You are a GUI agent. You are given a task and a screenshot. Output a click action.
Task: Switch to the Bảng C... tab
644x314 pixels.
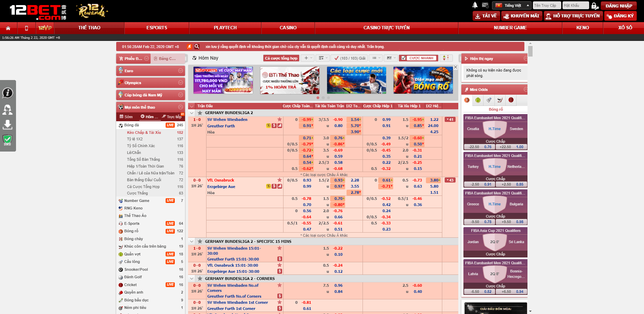coord(167,59)
